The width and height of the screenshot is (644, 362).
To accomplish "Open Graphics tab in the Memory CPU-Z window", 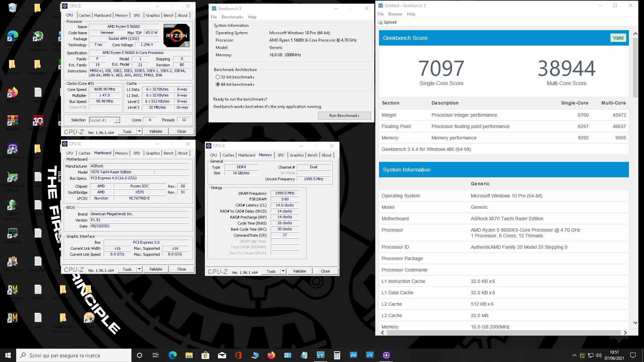I will [297, 155].
